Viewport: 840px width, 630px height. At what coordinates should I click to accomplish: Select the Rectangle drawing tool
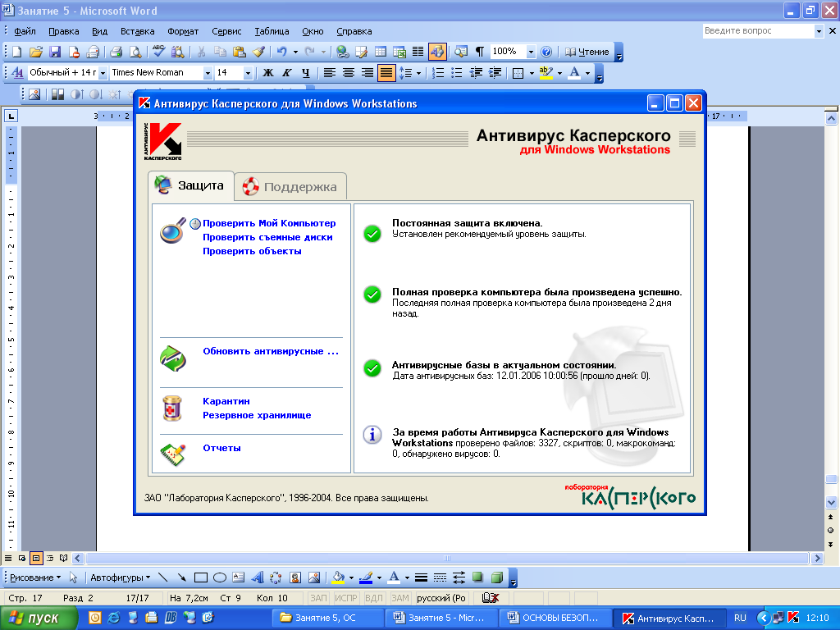click(x=201, y=577)
